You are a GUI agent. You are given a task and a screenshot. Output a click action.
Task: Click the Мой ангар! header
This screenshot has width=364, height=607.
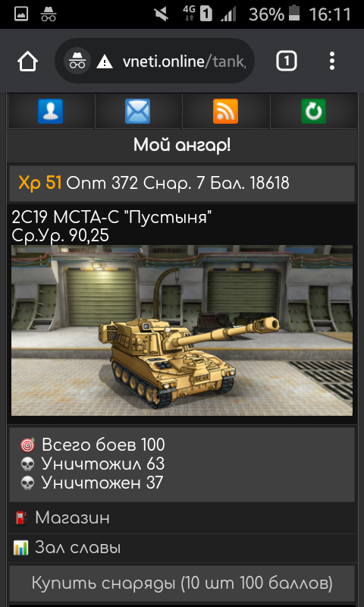click(x=182, y=146)
